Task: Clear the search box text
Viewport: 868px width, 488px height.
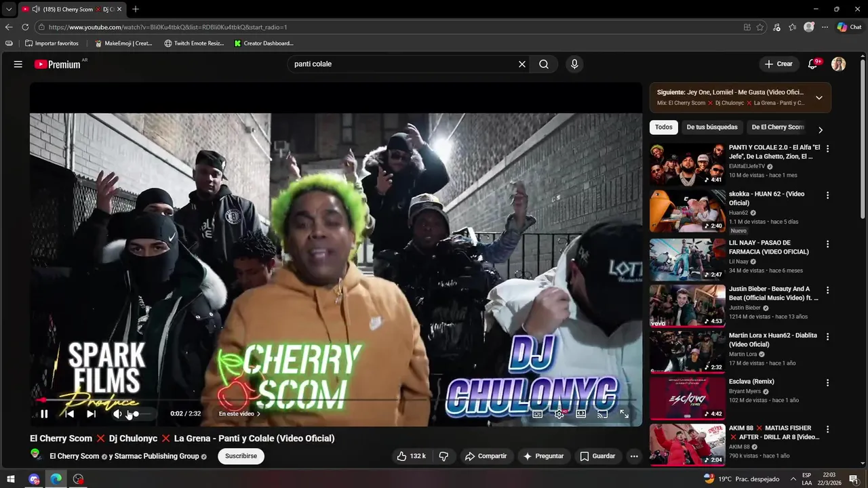Action: click(x=522, y=64)
